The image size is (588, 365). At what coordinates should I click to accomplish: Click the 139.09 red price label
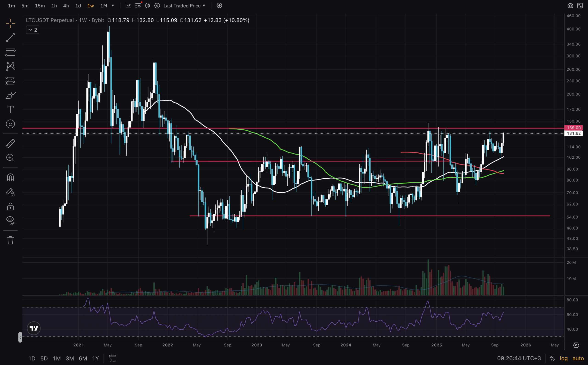tap(574, 128)
